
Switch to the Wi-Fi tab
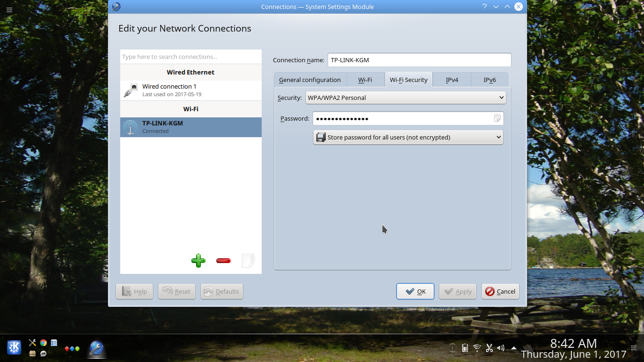(365, 80)
